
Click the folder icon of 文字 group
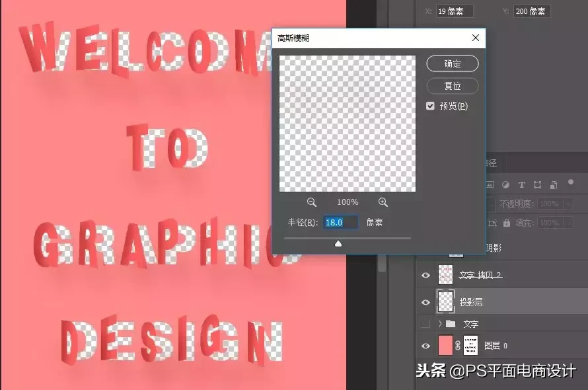451,323
